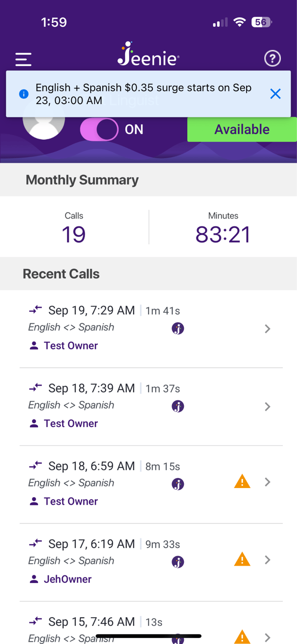Expand Sep 19, 7:29 AM call chevron
The height and width of the screenshot is (644, 297).
coord(268,329)
